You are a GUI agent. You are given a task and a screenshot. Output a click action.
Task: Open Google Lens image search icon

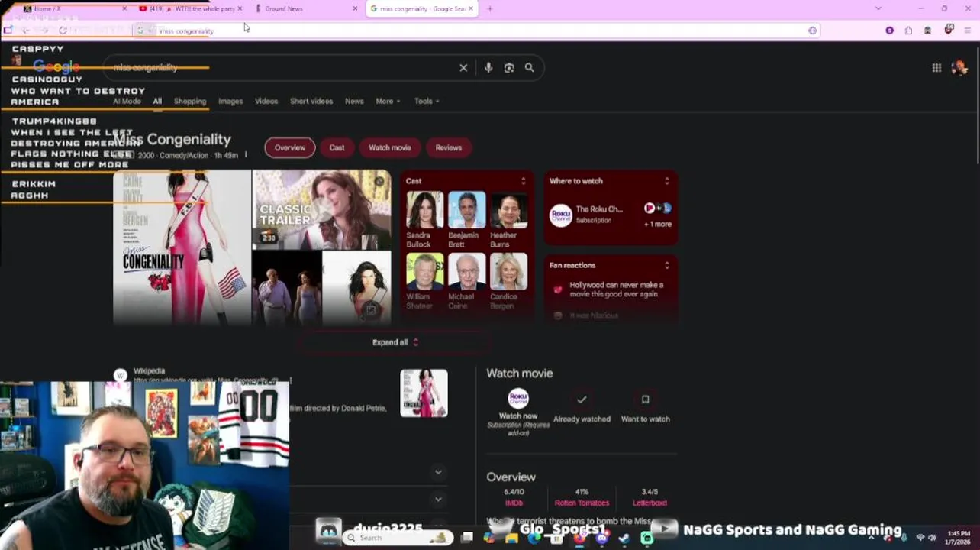coord(509,68)
